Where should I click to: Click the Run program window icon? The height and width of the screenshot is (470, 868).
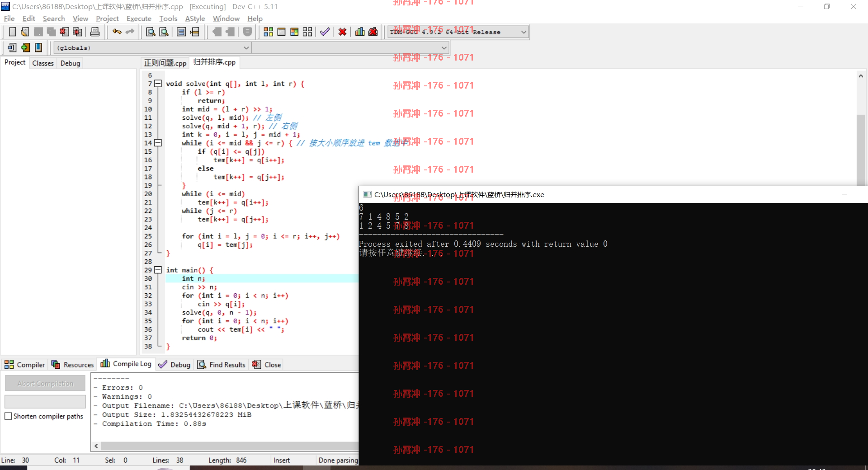[x=281, y=32]
